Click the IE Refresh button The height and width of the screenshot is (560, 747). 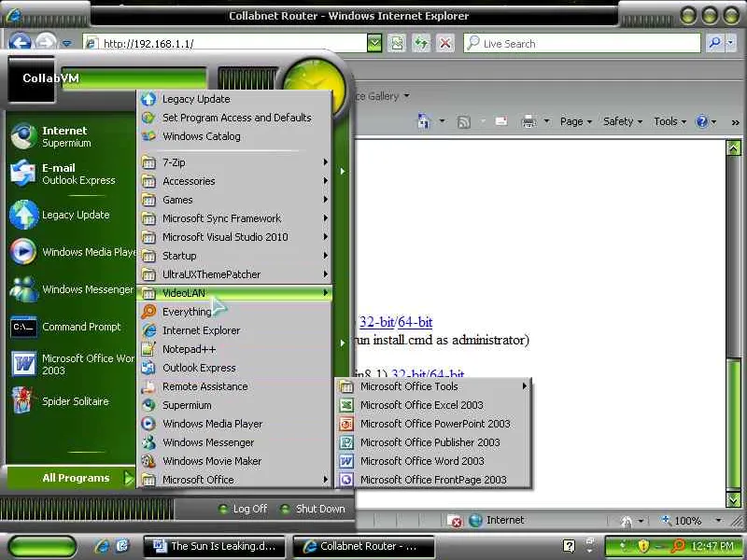pyautogui.click(x=421, y=43)
